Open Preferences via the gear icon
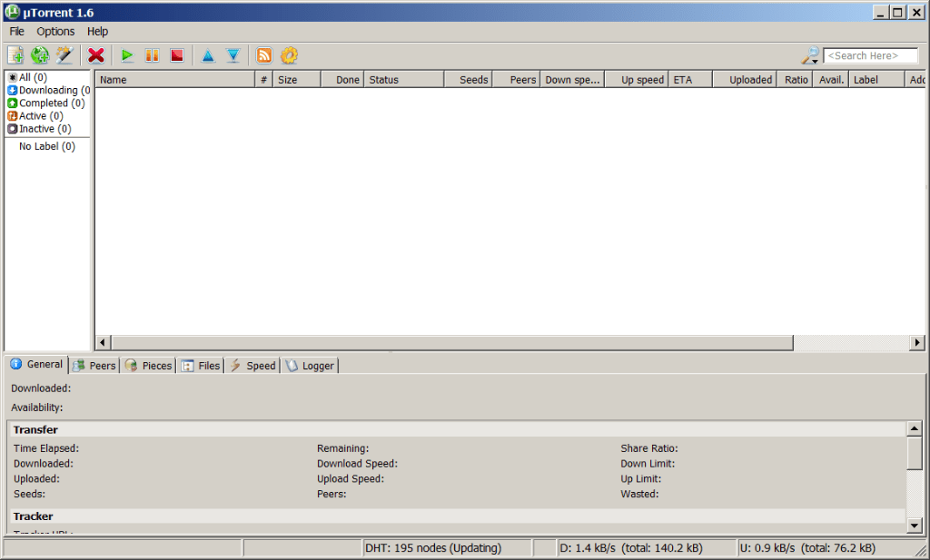This screenshot has width=930, height=560. pyautogui.click(x=289, y=55)
